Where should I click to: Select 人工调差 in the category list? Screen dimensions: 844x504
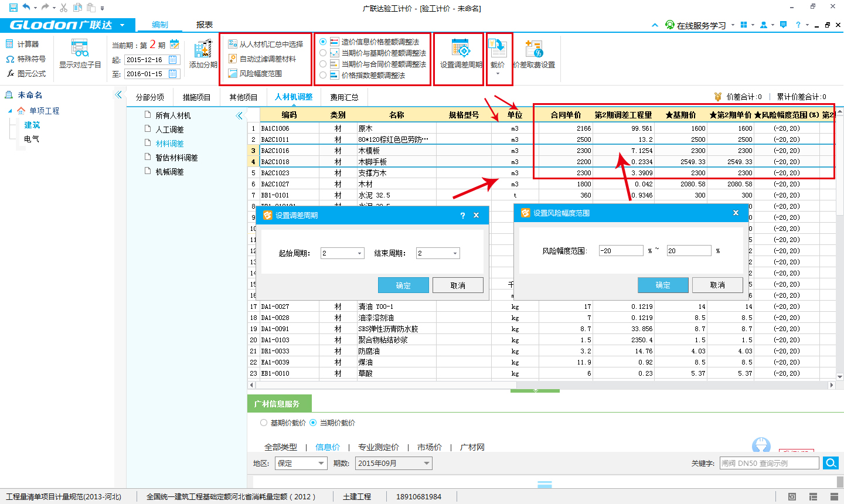pos(169,130)
